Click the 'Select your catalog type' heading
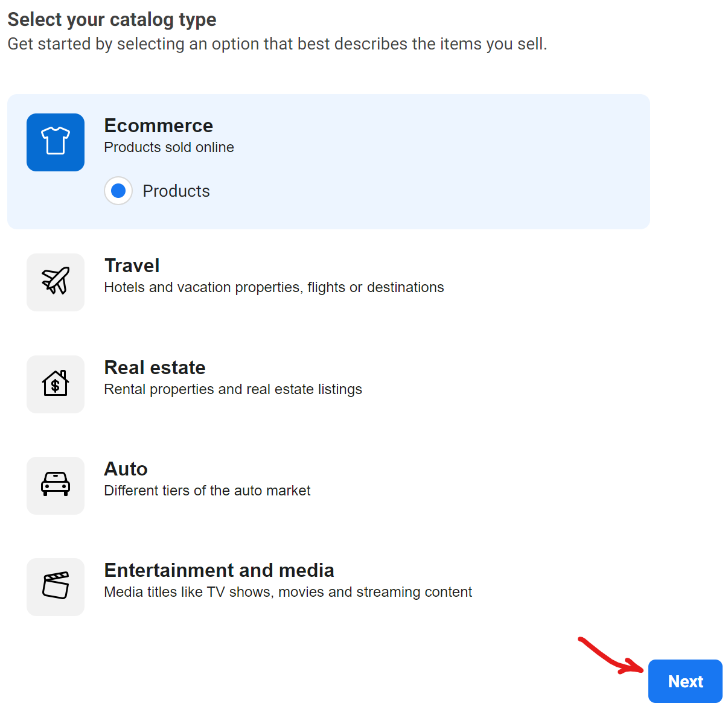The height and width of the screenshot is (706, 728). tap(112, 19)
